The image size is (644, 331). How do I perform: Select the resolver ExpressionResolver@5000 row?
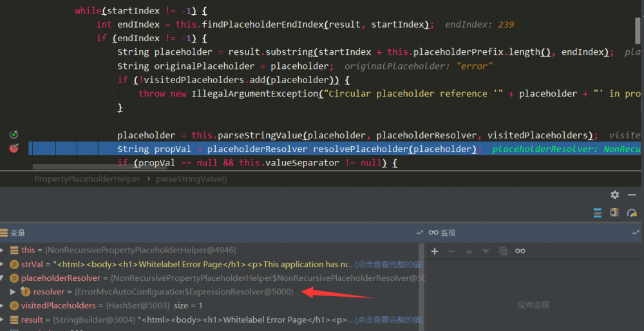point(212,292)
